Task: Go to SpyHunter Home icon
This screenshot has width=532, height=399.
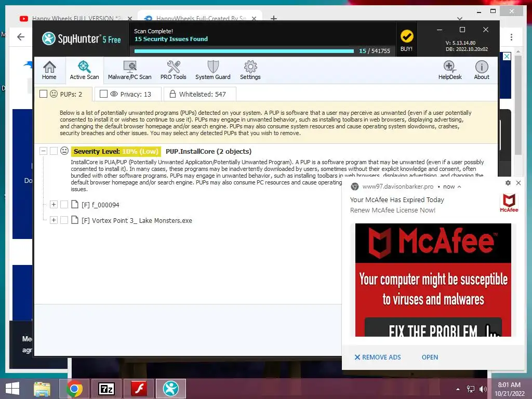Action: (x=49, y=70)
